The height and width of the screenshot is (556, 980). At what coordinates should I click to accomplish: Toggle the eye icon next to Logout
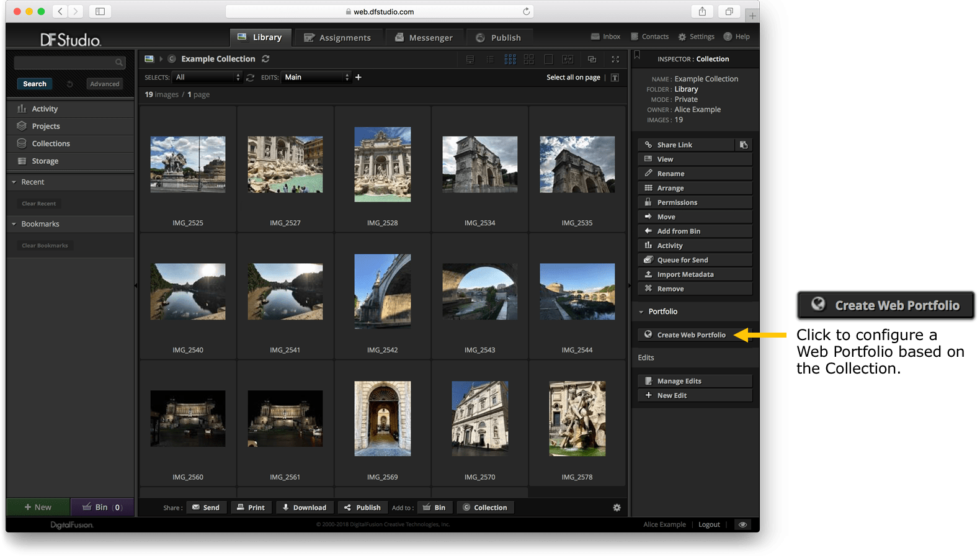click(742, 525)
